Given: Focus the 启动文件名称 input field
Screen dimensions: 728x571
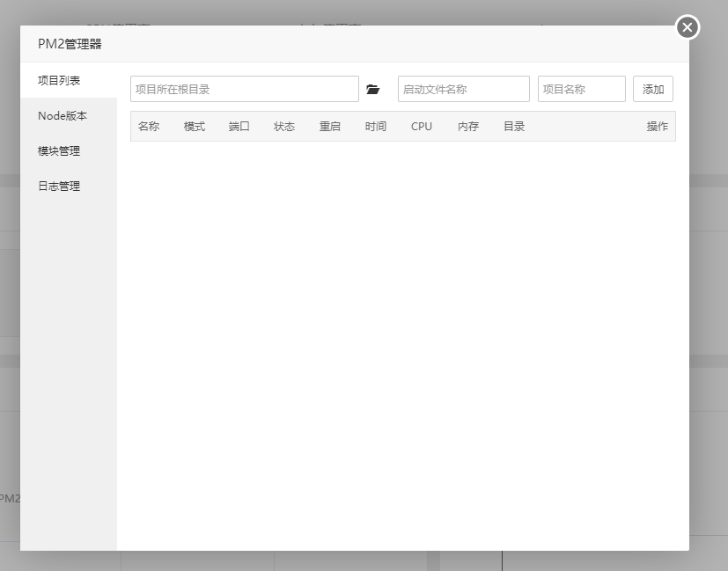Looking at the screenshot, I should tap(464, 89).
